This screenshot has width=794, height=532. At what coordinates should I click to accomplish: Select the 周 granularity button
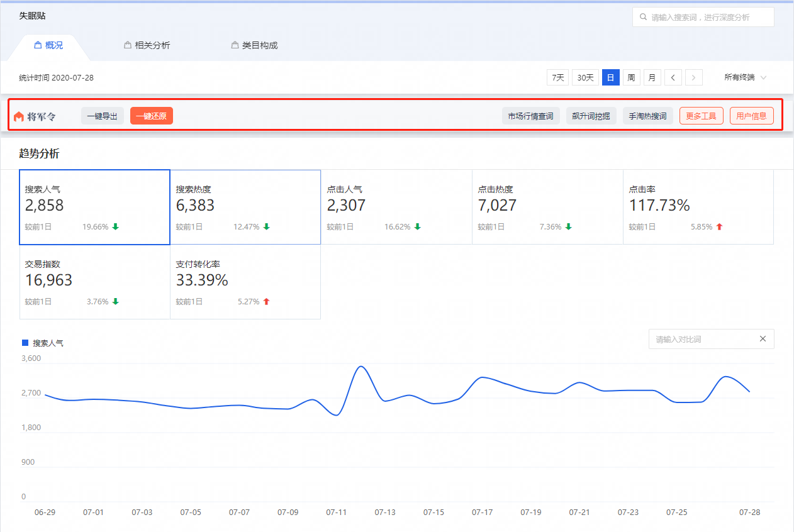[631, 77]
